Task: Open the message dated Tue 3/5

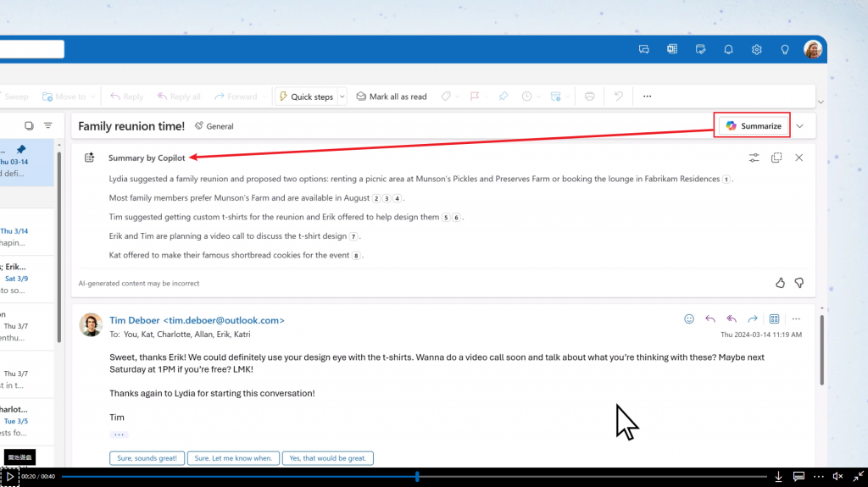Action: 26,421
